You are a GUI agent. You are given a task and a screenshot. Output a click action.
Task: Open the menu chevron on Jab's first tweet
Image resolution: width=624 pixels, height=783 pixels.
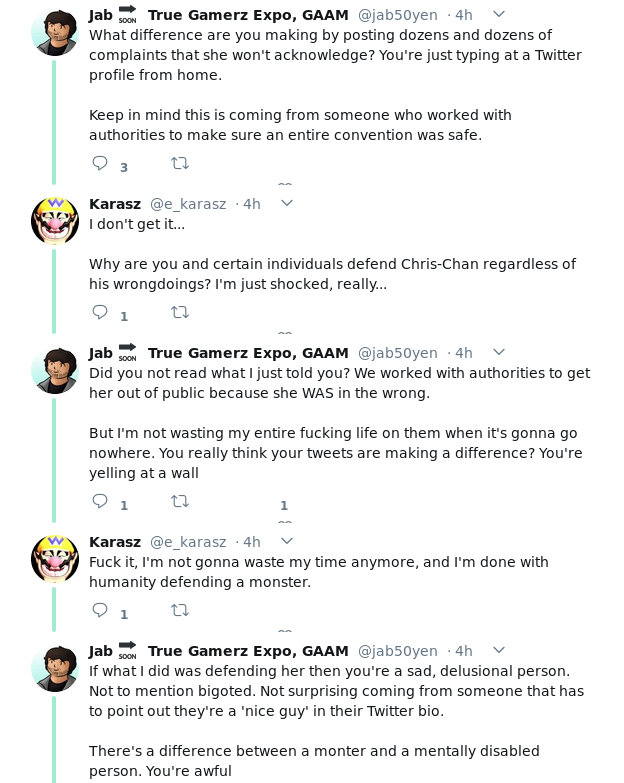pyautogui.click(x=499, y=14)
